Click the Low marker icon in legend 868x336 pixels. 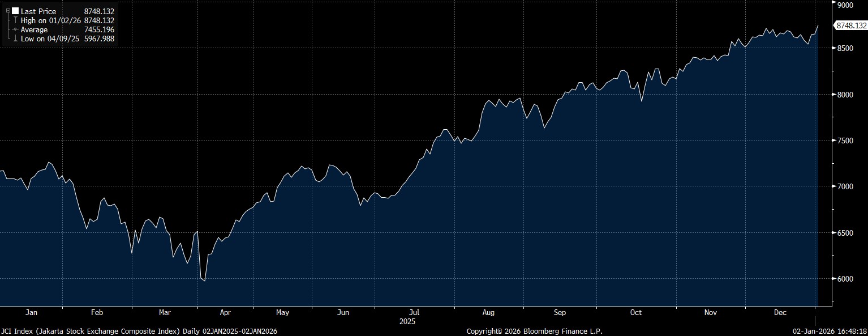coord(15,39)
